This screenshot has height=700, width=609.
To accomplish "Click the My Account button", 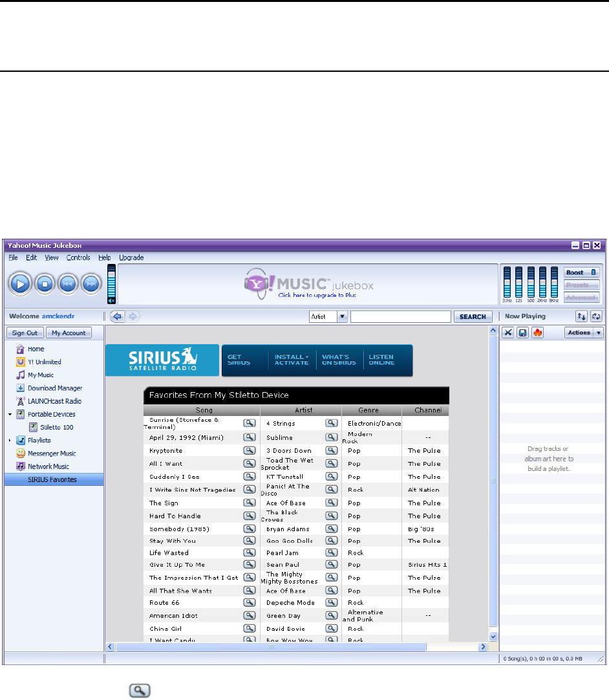I will click(69, 333).
